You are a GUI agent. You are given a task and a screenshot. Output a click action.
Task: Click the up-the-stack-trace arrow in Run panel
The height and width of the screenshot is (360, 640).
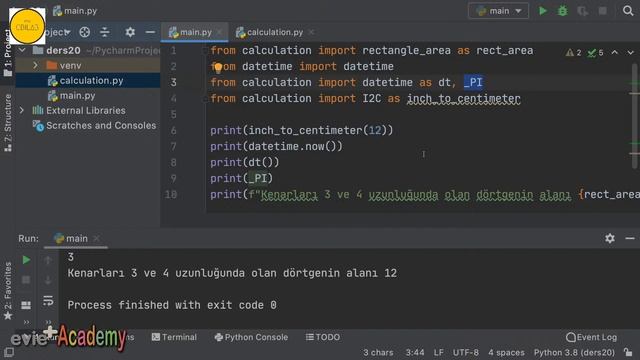click(48, 260)
